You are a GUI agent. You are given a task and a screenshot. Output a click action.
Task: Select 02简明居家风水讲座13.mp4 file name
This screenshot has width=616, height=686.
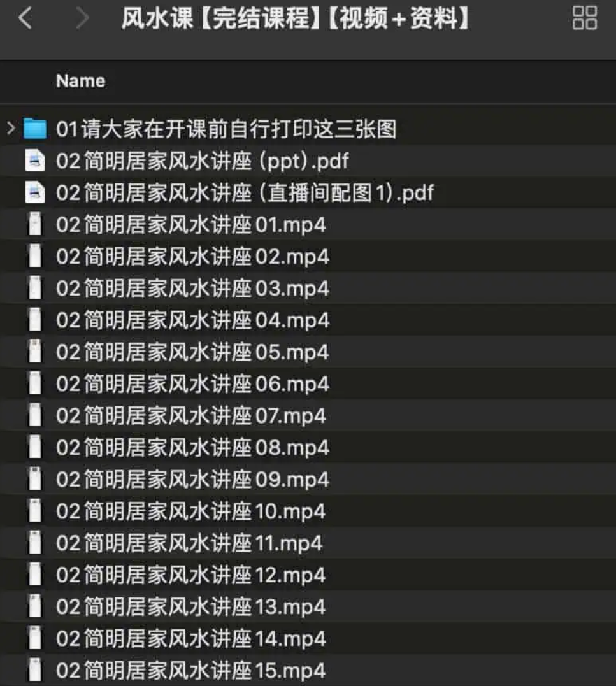191,606
